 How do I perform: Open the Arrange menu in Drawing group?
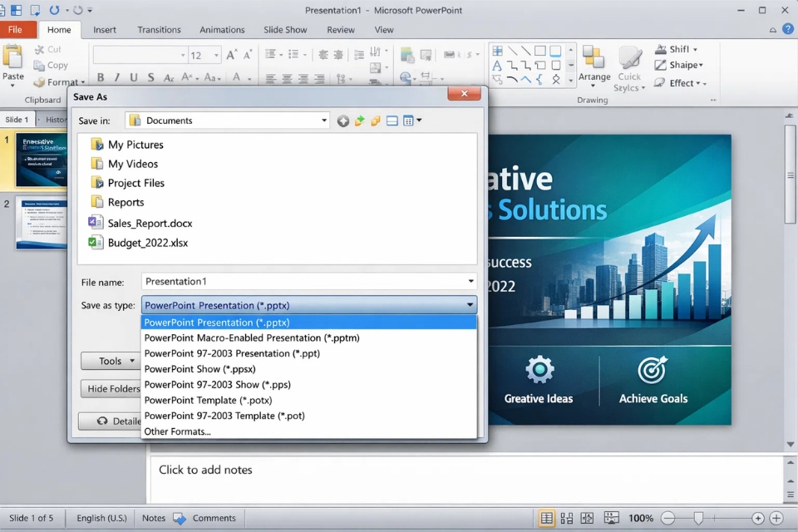594,66
